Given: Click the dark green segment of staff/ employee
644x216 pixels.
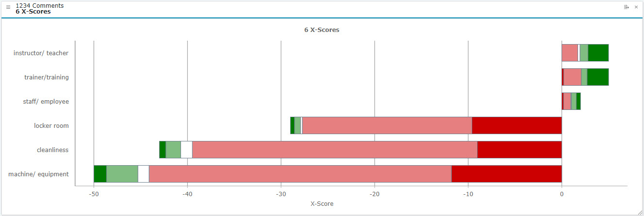Looking at the screenshot, I should (578, 101).
